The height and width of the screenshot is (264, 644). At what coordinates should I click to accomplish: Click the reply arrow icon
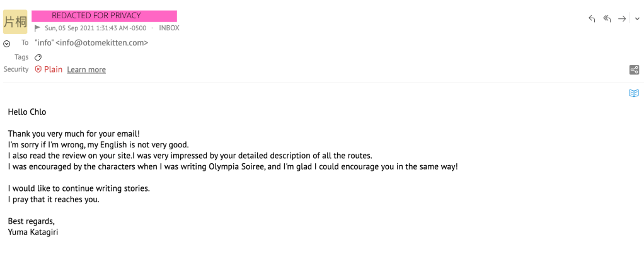[592, 19]
